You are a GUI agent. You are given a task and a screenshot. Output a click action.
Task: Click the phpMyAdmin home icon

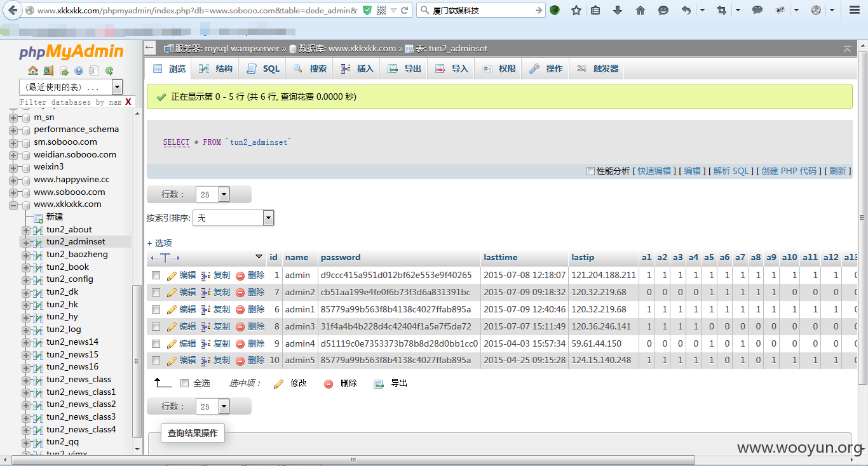point(33,70)
